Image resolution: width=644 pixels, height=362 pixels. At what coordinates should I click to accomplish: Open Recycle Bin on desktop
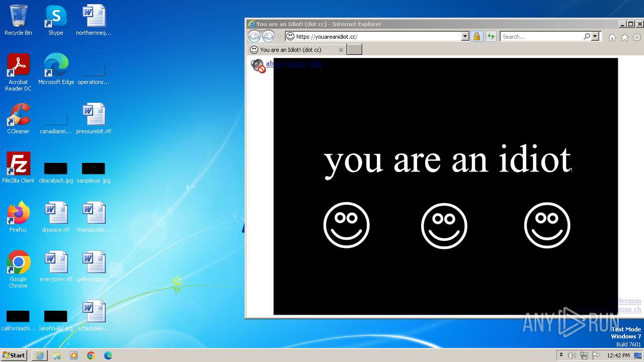click(18, 20)
